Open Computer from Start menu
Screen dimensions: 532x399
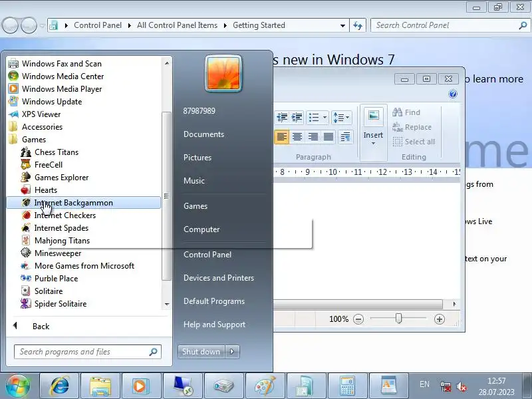point(201,229)
